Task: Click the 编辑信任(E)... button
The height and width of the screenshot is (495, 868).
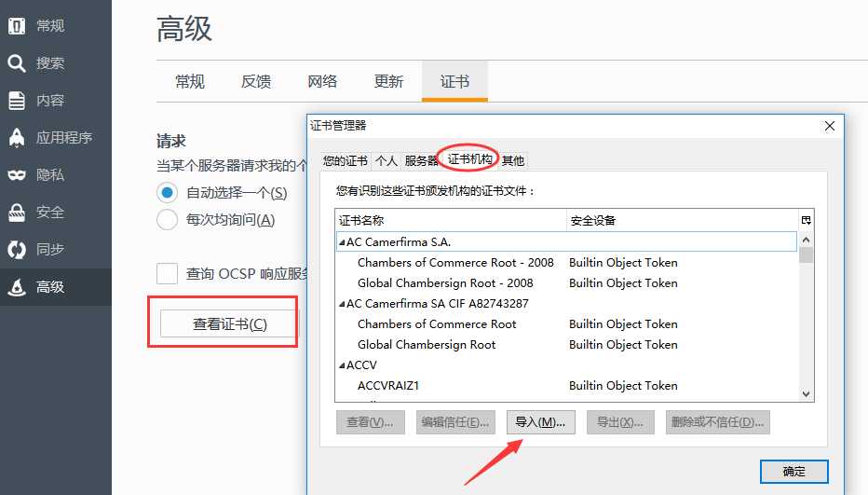Action: 455,422
